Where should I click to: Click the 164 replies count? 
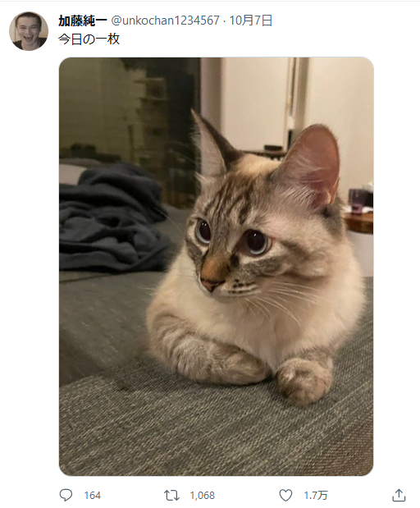tap(93, 496)
